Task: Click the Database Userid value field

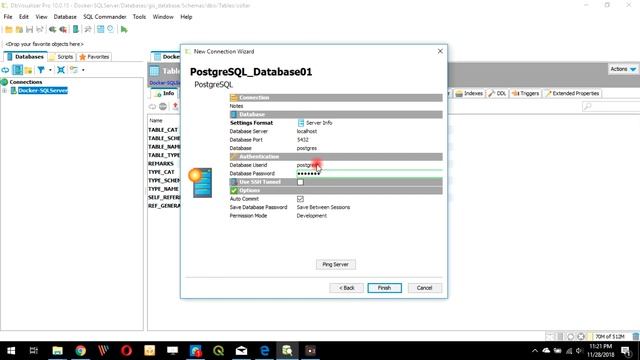Action: (x=369, y=165)
